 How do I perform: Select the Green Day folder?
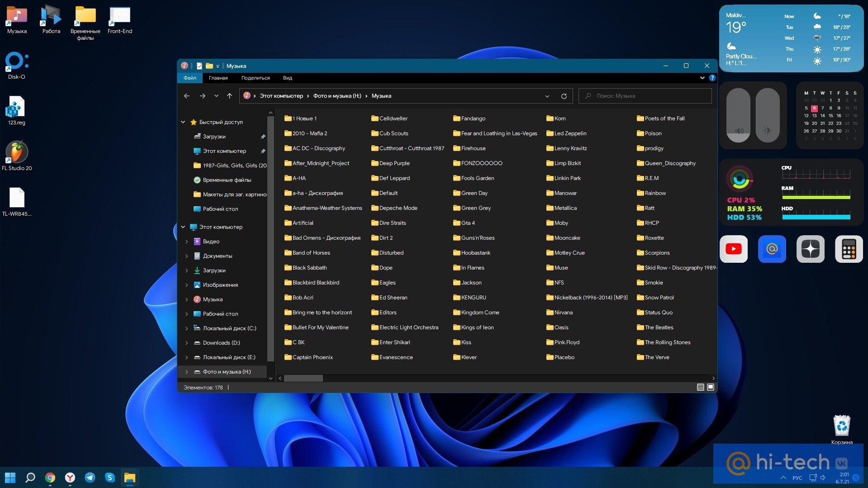470,193
